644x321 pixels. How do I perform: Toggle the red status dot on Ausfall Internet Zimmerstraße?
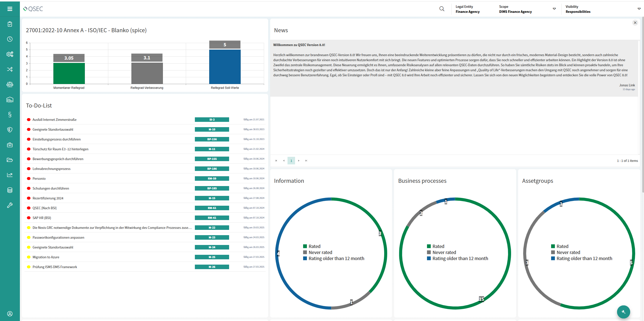coord(28,120)
